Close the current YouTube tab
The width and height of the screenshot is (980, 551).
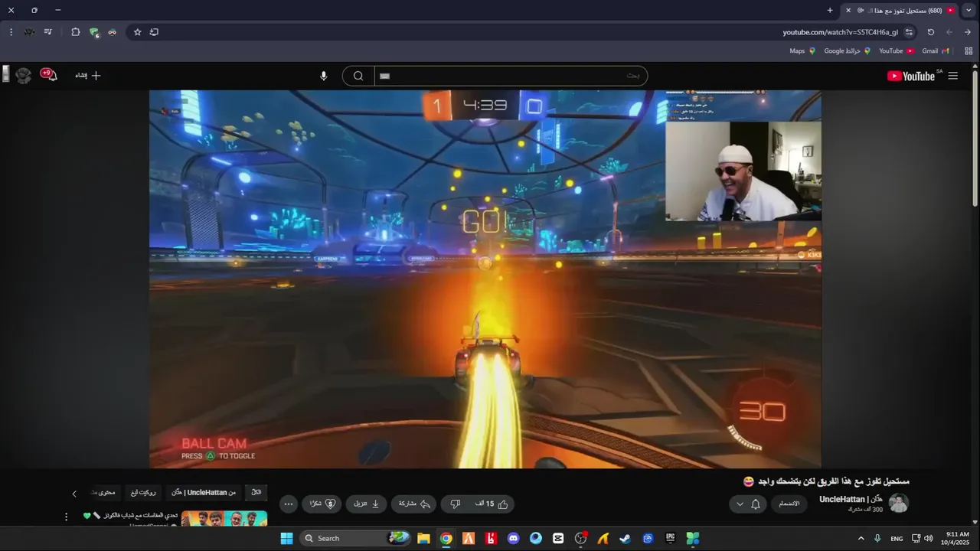coord(848,10)
